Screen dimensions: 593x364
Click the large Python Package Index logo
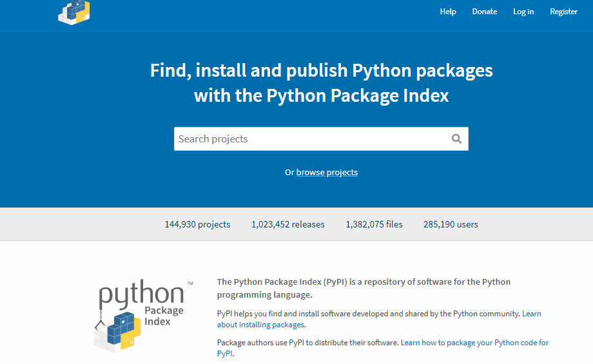click(143, 316)
